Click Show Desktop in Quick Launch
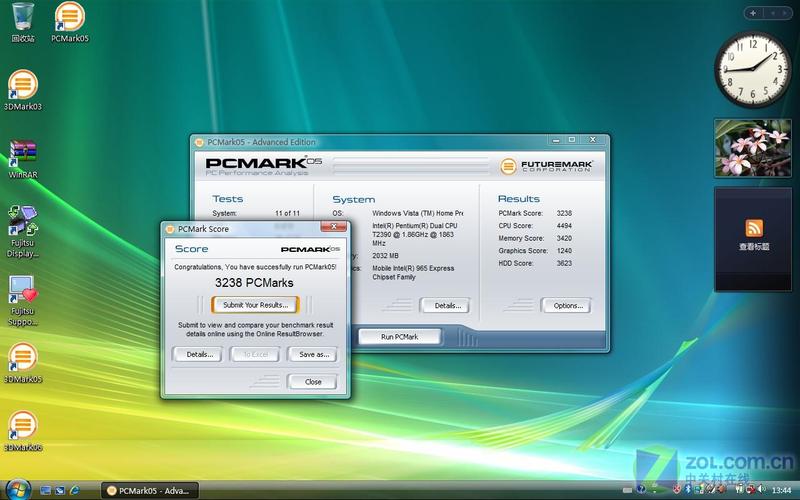Screen dimensions: 800x500 [x=45, y=490]
